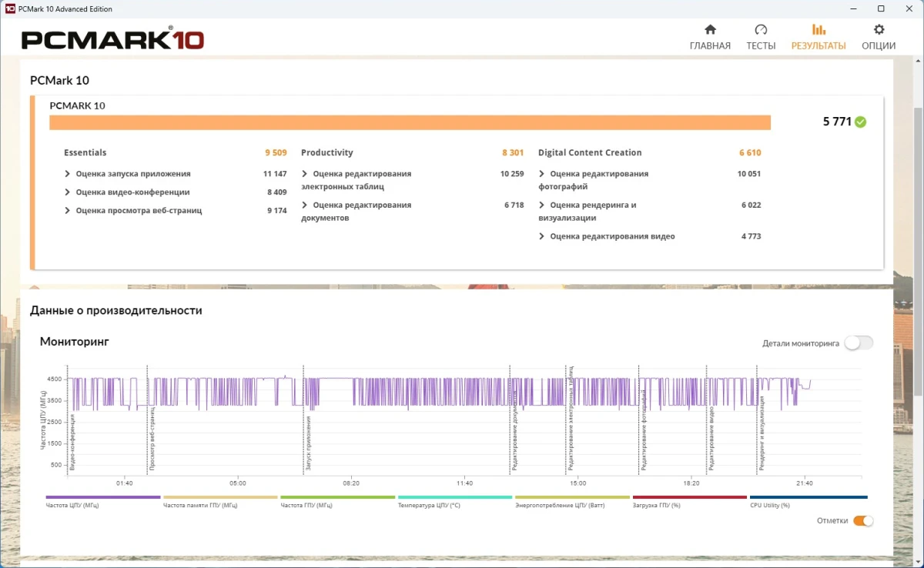Viewport: 924px width, 568px height.
Task: Click the Запуск приложения marker on the chart
Action: tap(309, 443)
